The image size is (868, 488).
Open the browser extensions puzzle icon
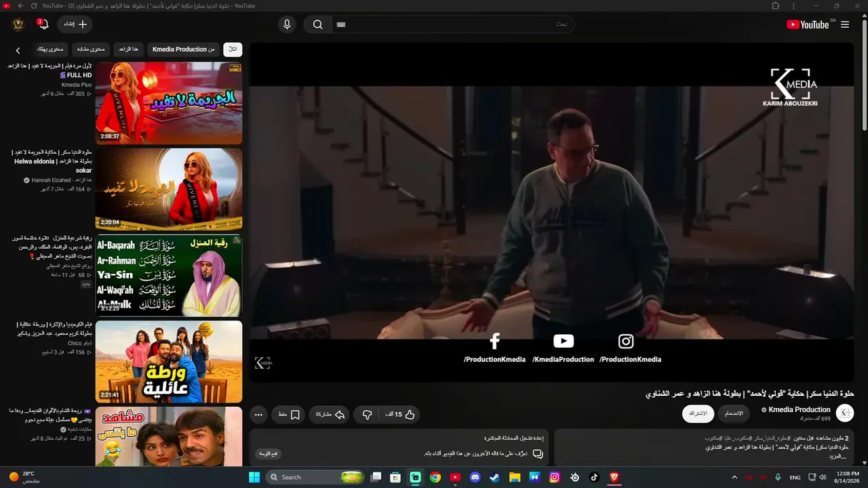pos(775,6)
